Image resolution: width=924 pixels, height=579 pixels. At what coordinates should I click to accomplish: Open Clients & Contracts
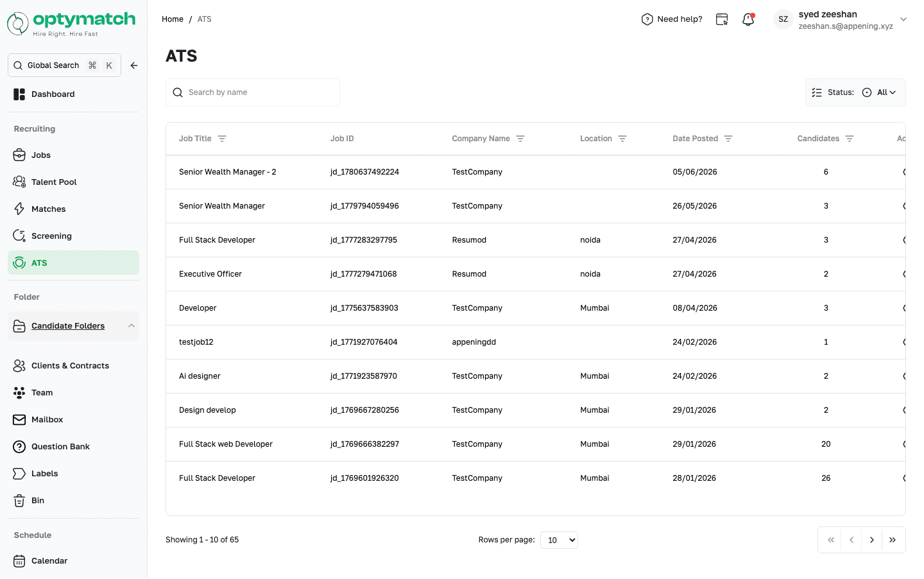(73, 366)
